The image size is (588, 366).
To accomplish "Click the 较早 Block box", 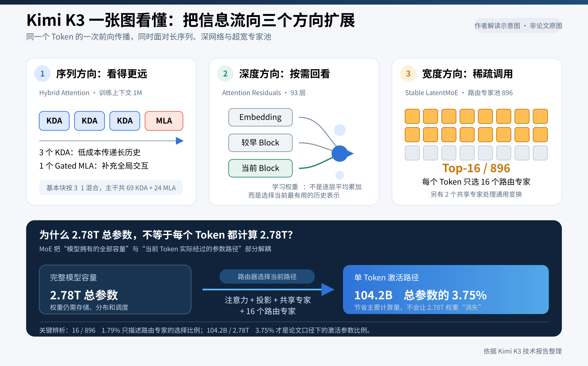I will 260,143.
